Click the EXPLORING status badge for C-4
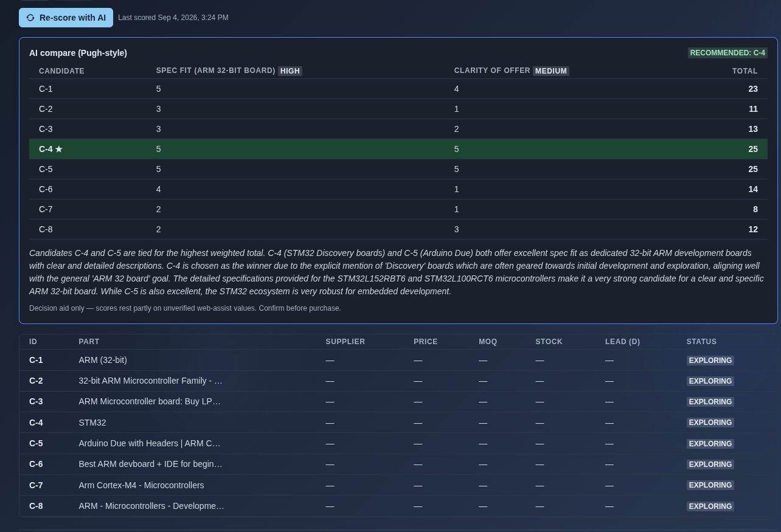The image size is (781, 532). point(710,423)
